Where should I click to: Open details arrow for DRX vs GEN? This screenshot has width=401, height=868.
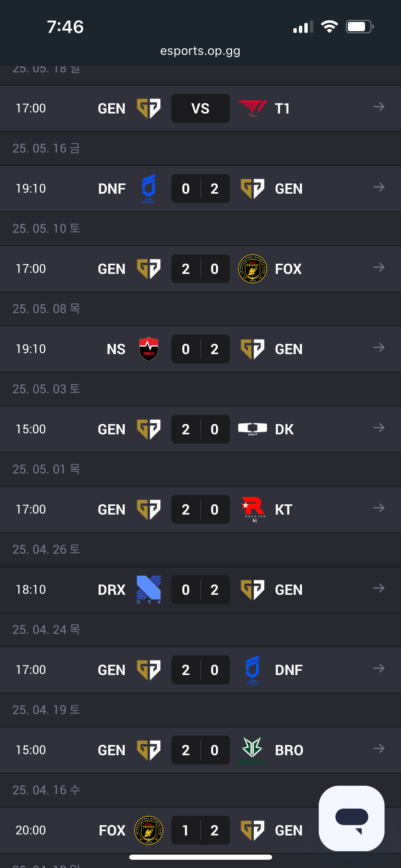(x=378, y=589)
